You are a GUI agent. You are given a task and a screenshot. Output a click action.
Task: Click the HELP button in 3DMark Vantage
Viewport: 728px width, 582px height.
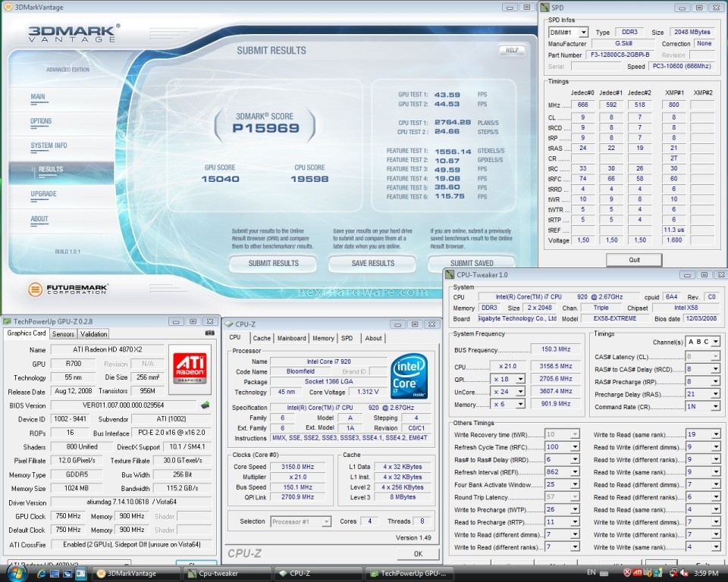[512, 50]
